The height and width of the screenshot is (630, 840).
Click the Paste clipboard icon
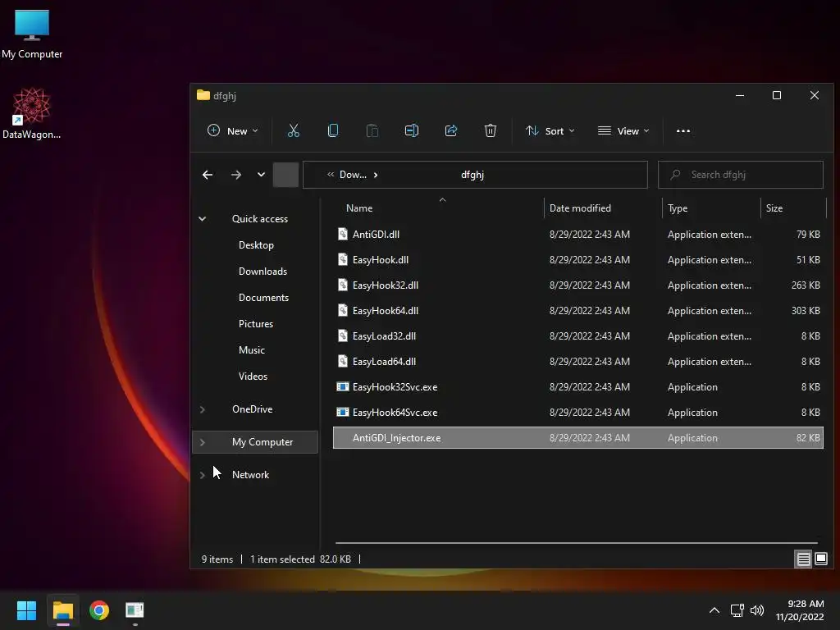tap(372, 130)
